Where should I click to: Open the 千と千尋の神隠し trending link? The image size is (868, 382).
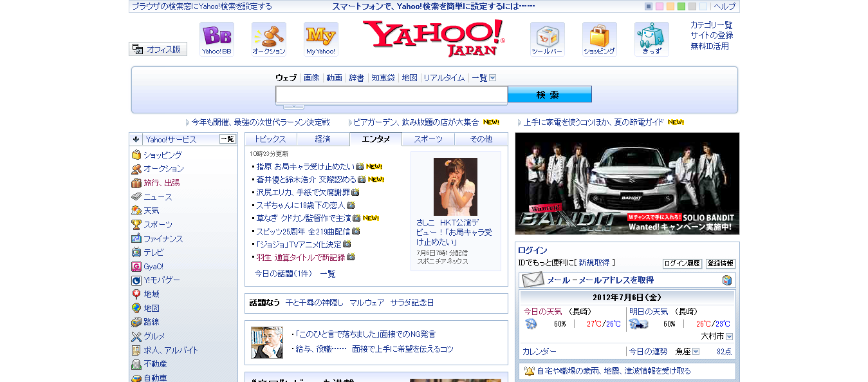(314, 302)
